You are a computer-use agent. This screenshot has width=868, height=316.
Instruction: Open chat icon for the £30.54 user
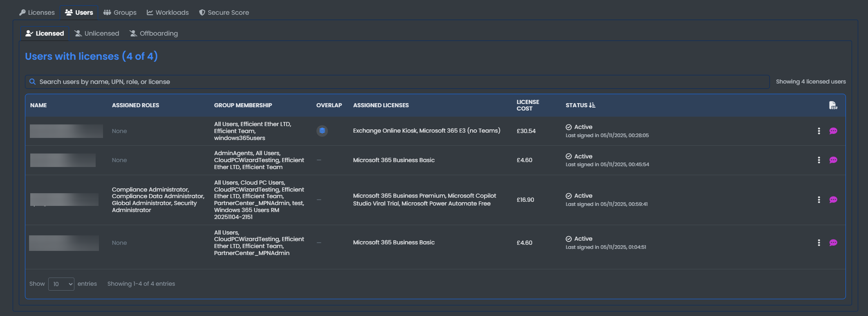[x=833, y=131]
